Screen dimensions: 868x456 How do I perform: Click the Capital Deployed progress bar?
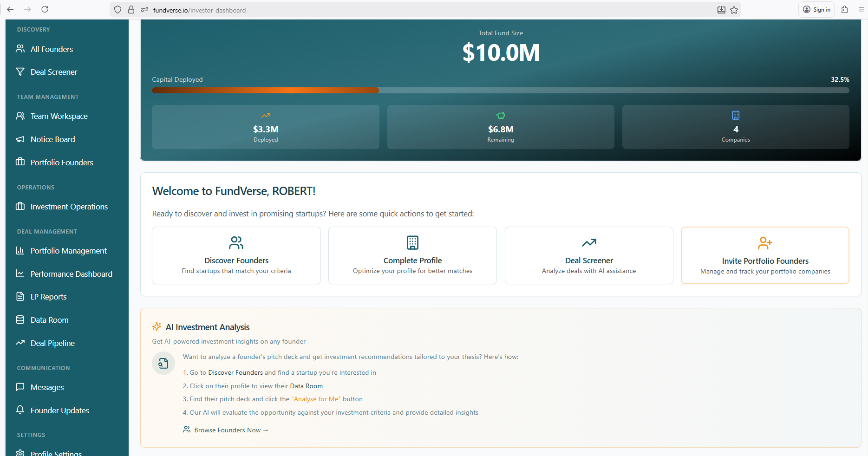(500, 90)
